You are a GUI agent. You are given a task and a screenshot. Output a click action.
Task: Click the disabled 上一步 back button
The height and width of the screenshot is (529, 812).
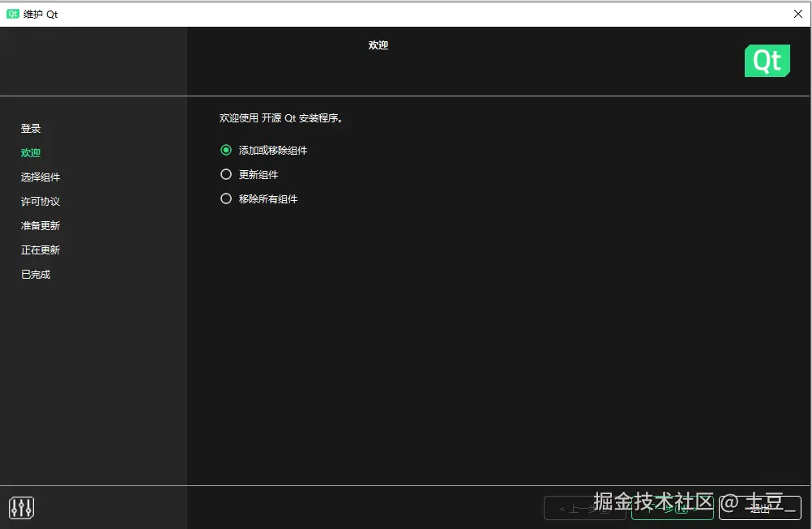pos(584,508)
